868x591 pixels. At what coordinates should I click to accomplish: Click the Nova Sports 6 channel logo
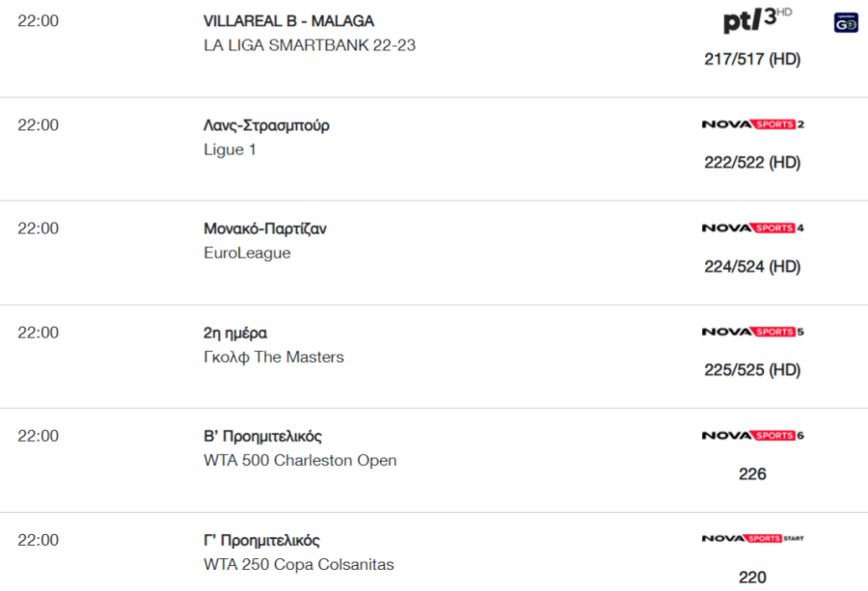(x=753, y=436)
